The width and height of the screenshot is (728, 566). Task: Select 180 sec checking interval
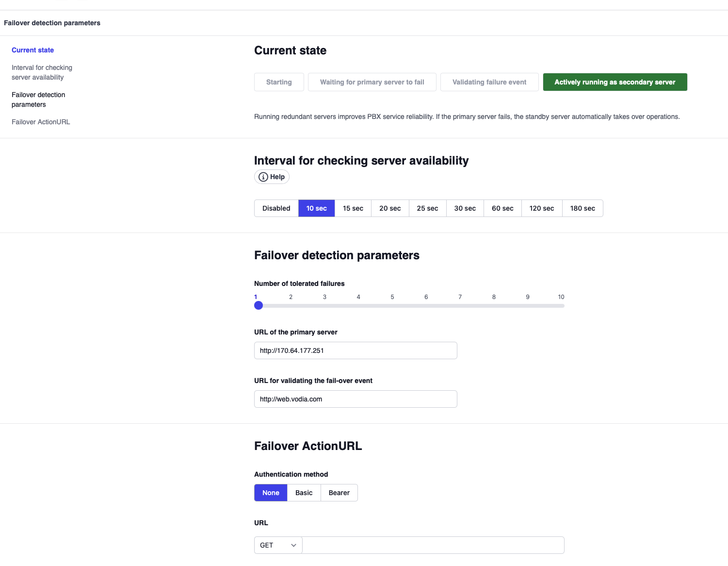click(x=582, y=208)
